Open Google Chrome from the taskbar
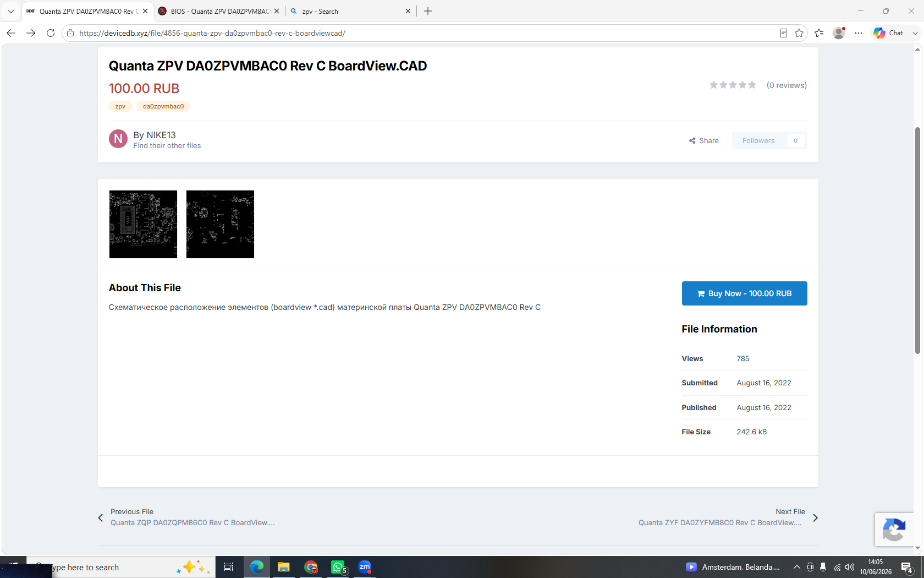This screenshot has width=924, height=578. tap(311, 567)
